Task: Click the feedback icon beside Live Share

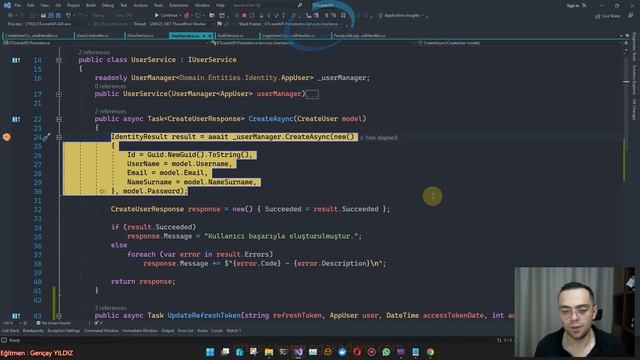Action: click(x=630, y=16)
